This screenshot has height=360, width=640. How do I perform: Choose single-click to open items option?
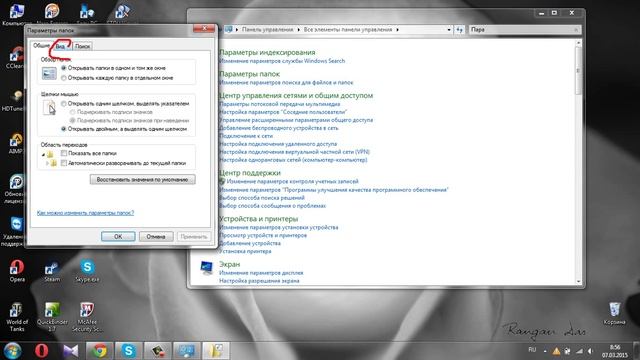(x=64, y=104)
